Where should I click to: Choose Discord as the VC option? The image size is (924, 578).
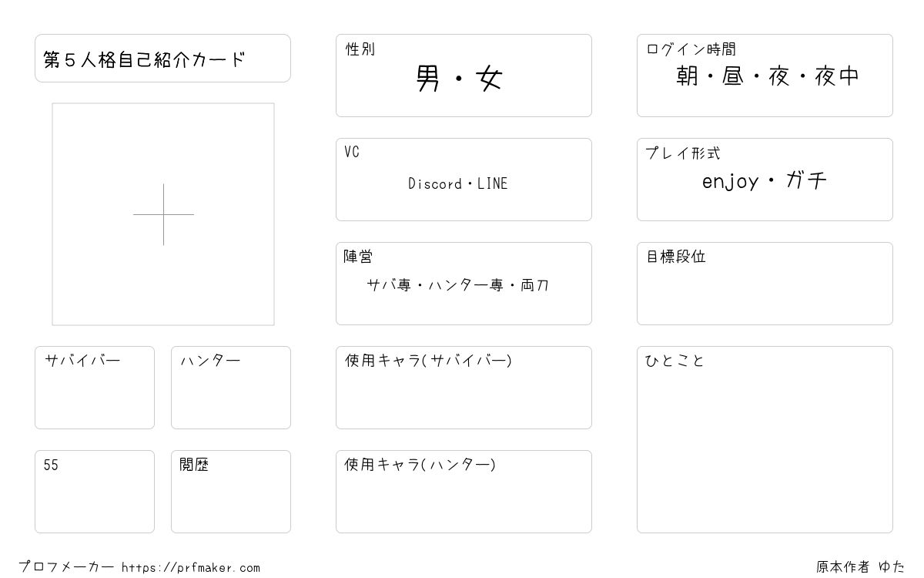(x=435, y=184)
